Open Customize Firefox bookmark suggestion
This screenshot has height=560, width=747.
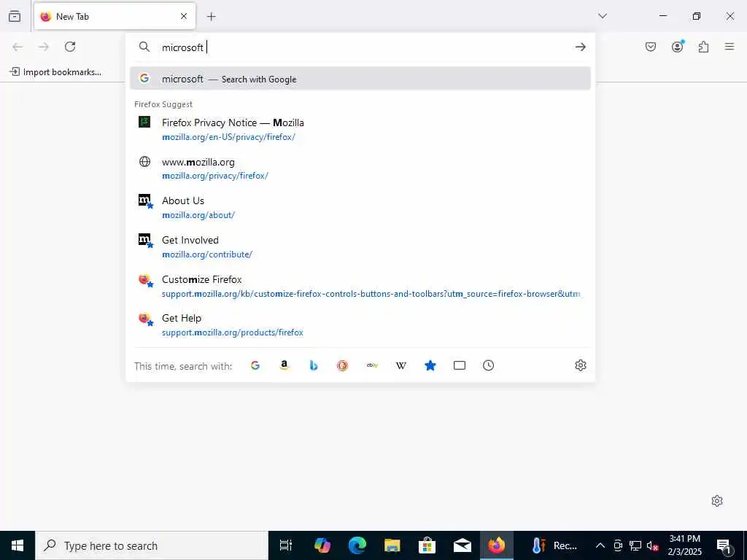pos(360,286)
